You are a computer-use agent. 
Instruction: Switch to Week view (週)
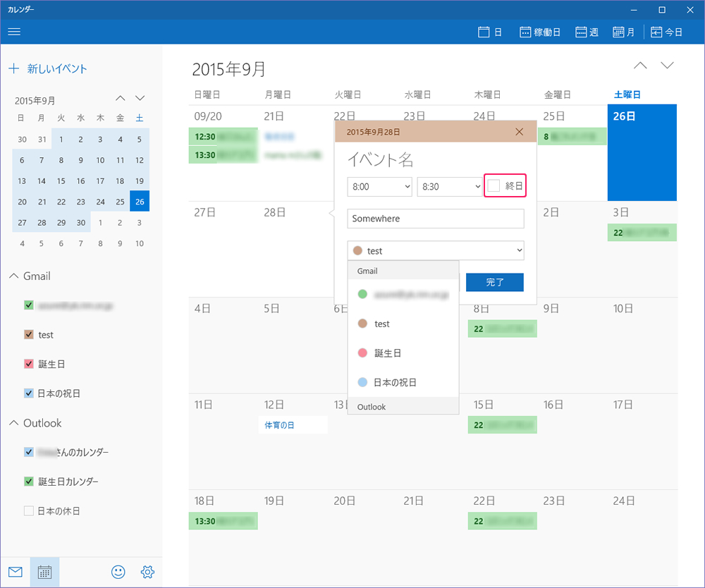(587, 32)
